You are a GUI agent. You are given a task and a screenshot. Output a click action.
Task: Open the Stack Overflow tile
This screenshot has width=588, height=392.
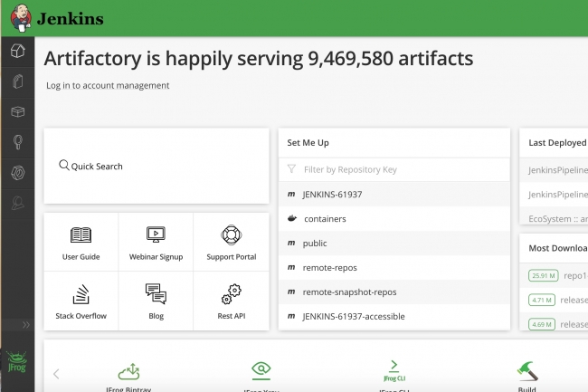point(81,293)
